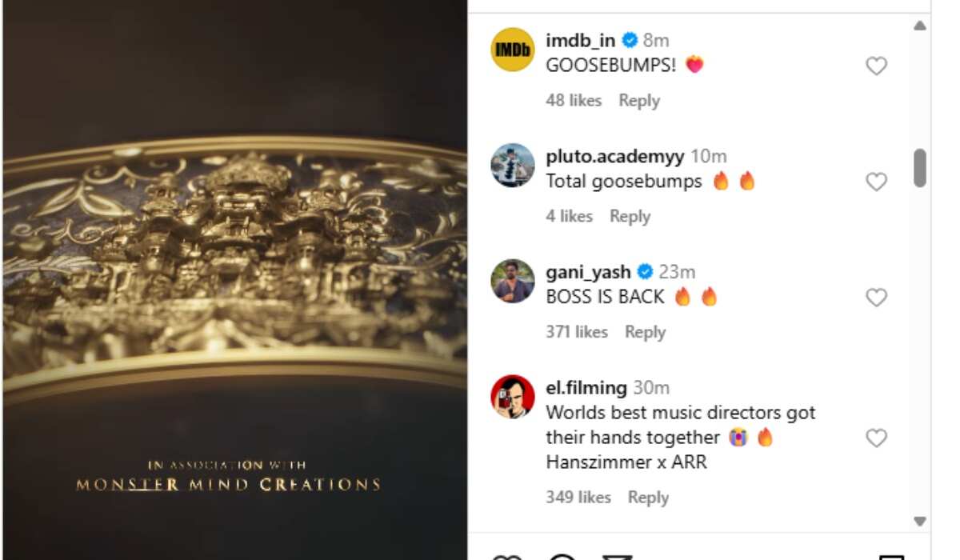Click the verified badge next to imdb_in
The image size is (960, 560).
pyautogui.click(x=630, y=40)
